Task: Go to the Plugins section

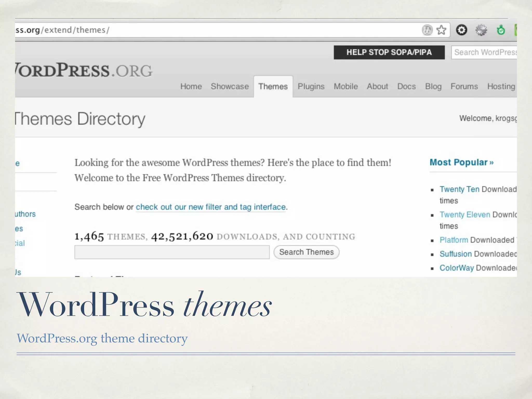Action: coord(311,87)
